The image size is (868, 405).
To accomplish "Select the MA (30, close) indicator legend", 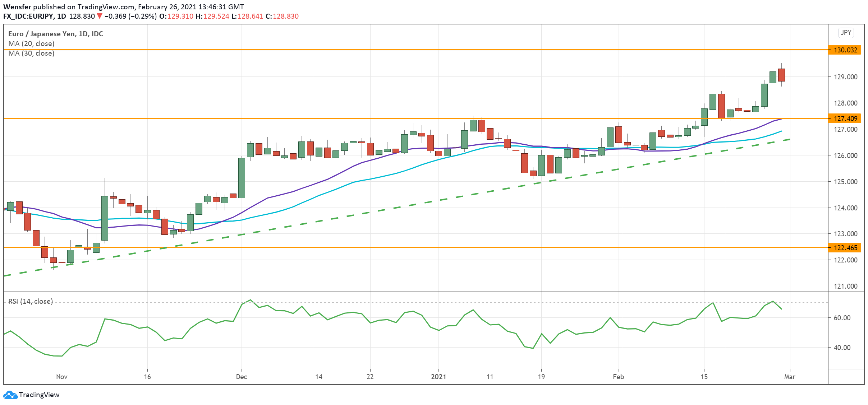I will tap(31, 53).
